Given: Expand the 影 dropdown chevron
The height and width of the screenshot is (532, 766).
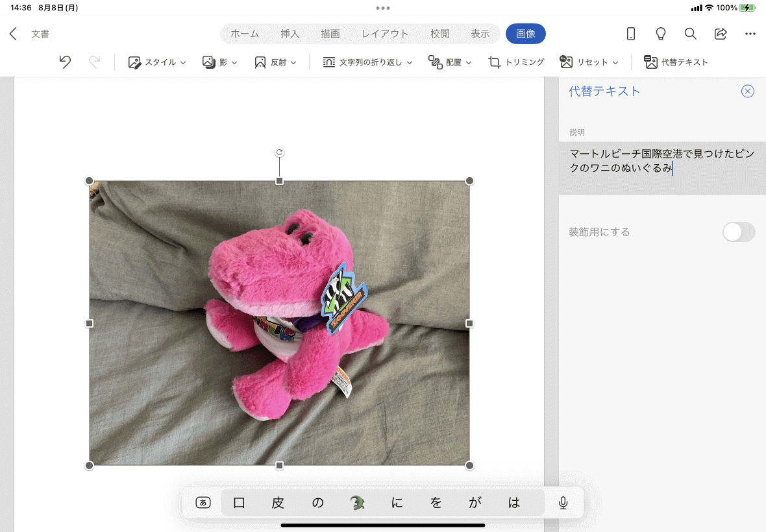Looking at the screenshot, I should (x=234, y=62).
